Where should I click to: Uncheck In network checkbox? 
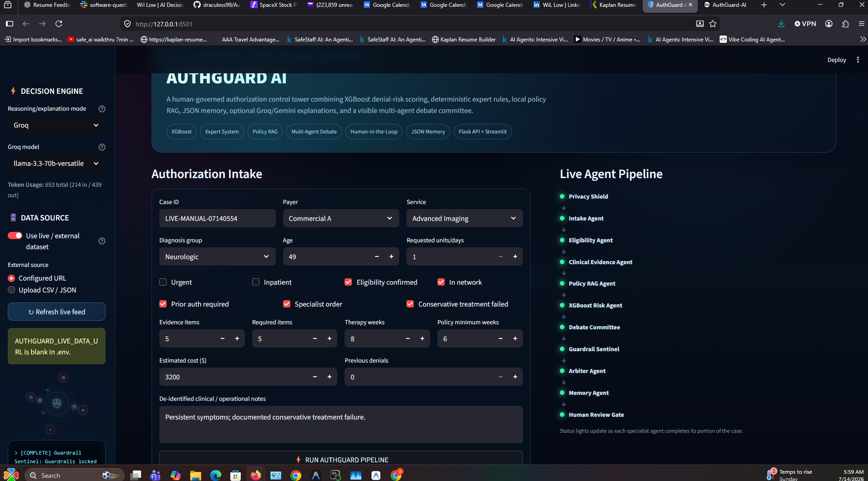(x=441, y=282)
